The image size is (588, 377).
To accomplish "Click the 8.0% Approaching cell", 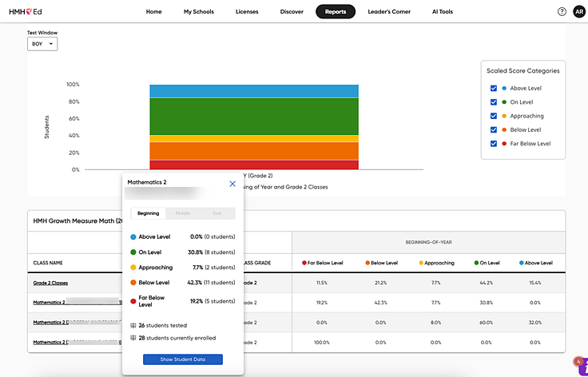I will 435,322.
